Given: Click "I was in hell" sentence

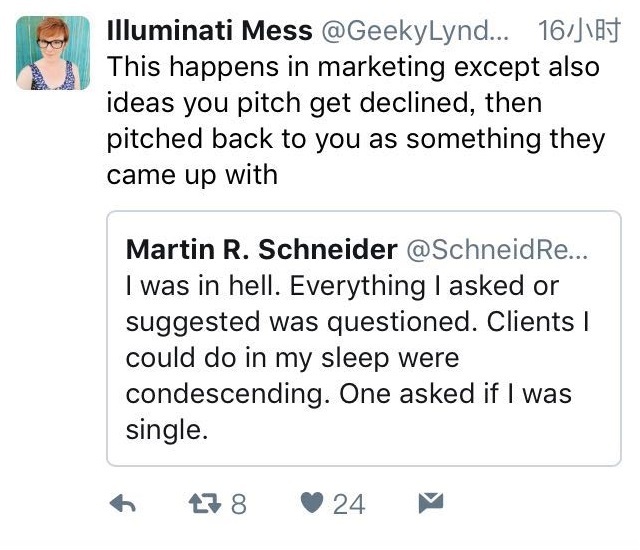Looking at the screenshot, I should click(x=205, y=286).
